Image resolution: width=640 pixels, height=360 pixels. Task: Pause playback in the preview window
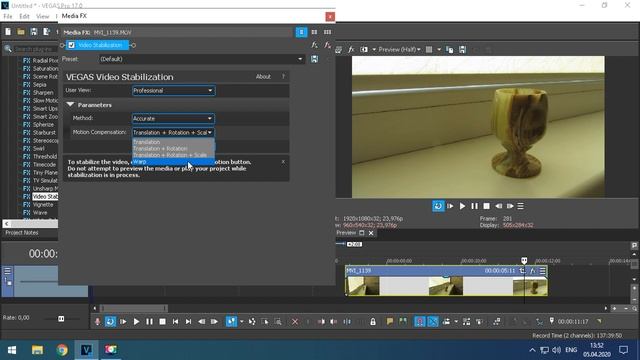click(474, 206)
